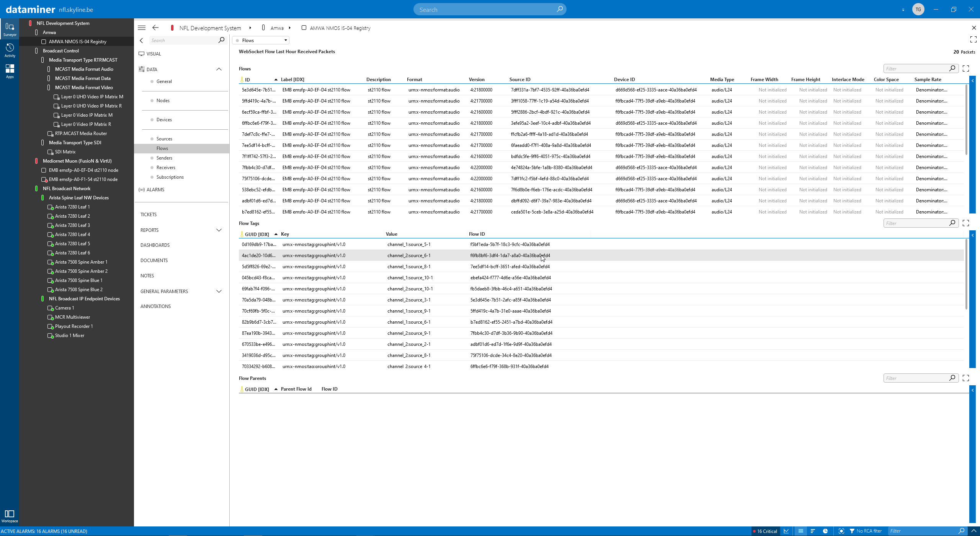Screen dimensions: 980x536
Task: Open the Flows page dropdown
Action: [261, 40]
